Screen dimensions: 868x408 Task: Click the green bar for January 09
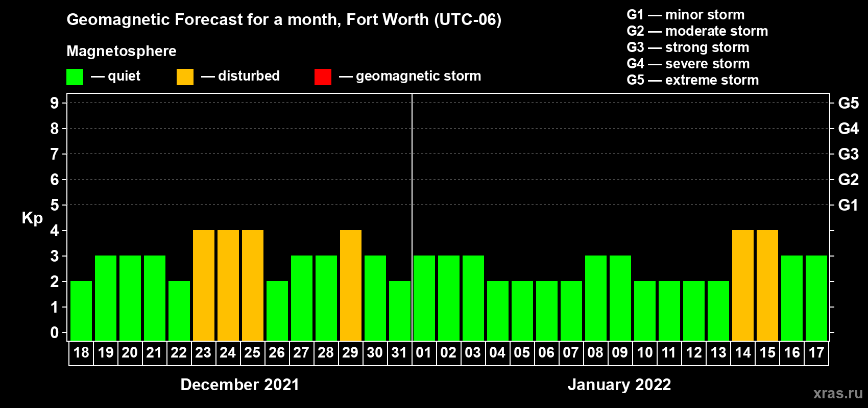point(620,298)
